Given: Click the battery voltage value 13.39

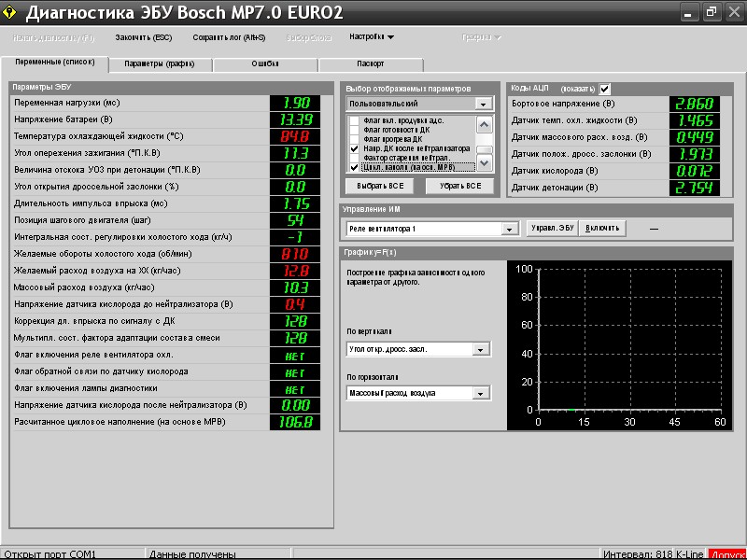Looking at the screenshot, I should pyautogui.click(x=295, y=119).
